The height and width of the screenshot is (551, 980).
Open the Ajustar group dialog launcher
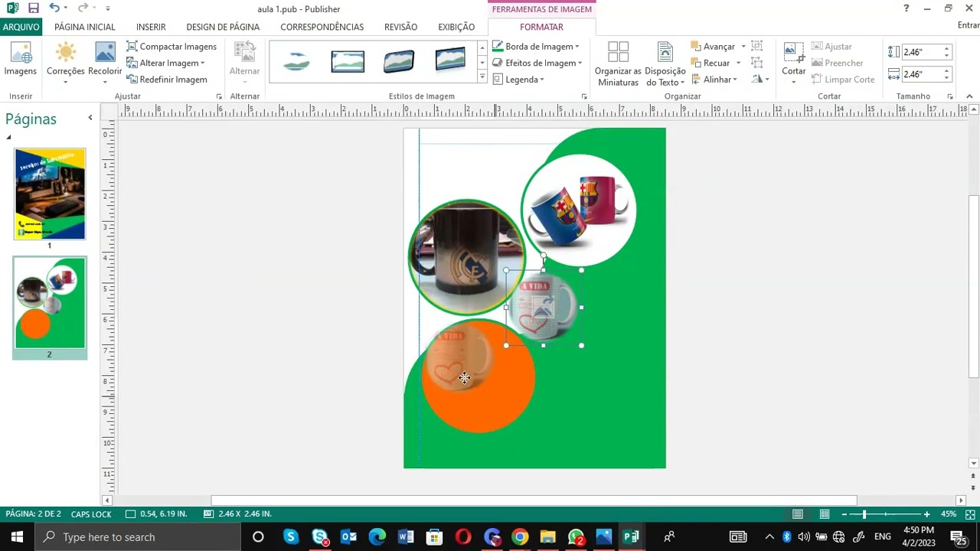pos(219,96)
